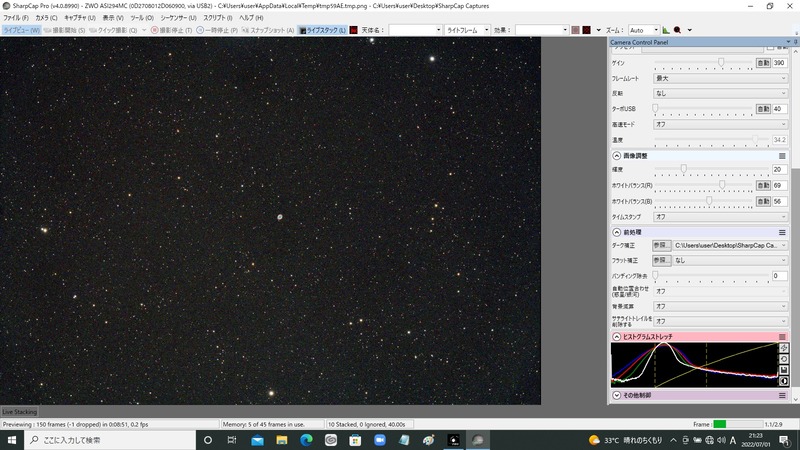
Task: Open the ファイル(F) menu
Action: pyautogui.click(x=16, y=18)
